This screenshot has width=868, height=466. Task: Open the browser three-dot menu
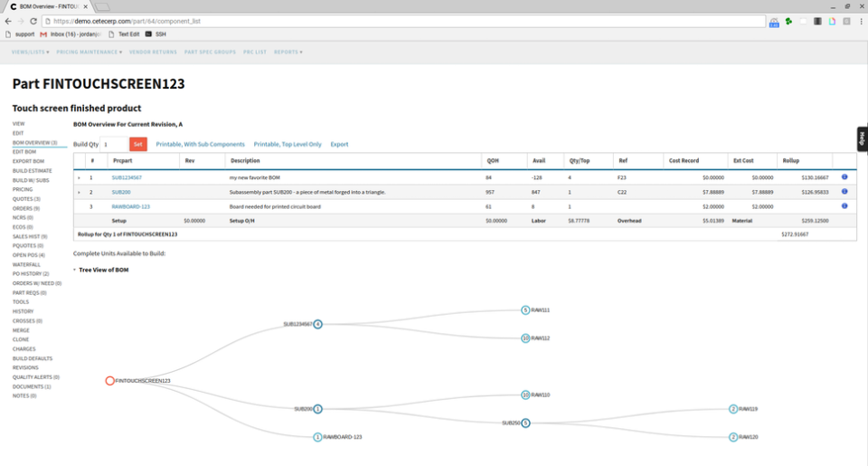861,21
